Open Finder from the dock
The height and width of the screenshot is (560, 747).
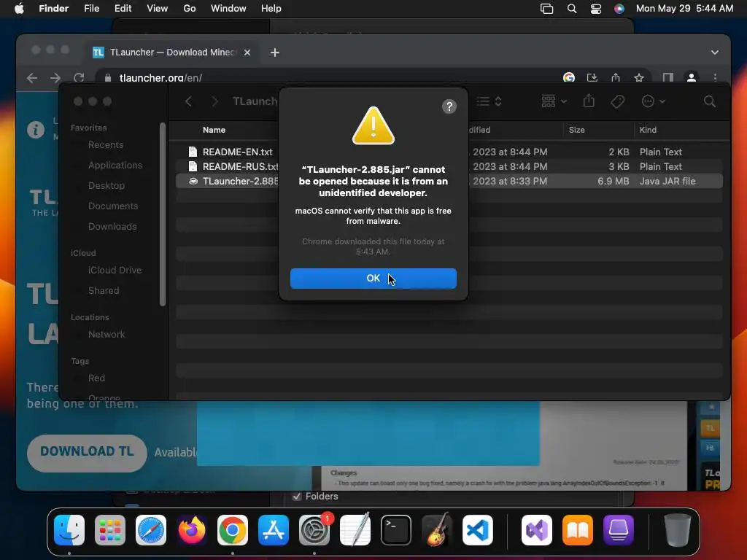pyautogui.click(x=69, y=530)
